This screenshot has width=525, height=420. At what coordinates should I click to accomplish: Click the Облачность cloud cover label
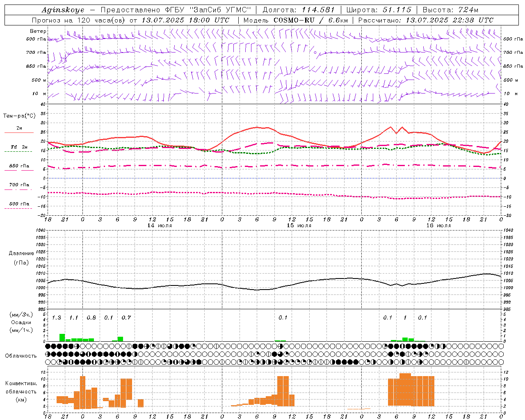21,356
